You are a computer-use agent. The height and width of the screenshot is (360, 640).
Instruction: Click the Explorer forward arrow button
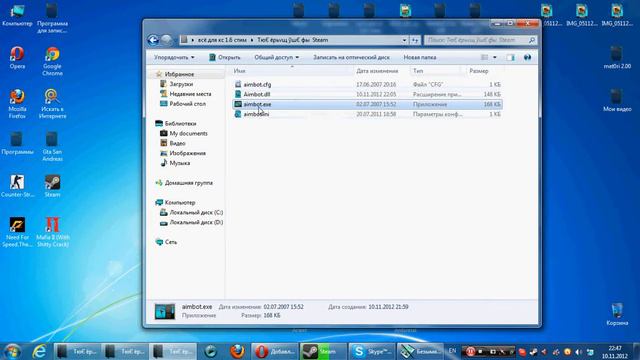pos(166,40)
